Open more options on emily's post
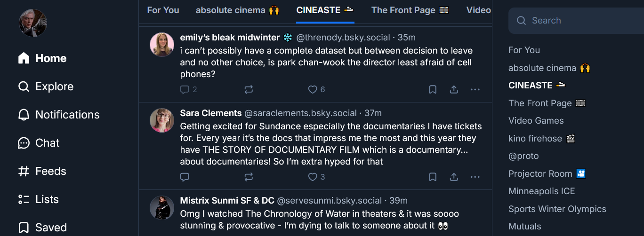This screenshot has height=236, width=644. [475, 89]
